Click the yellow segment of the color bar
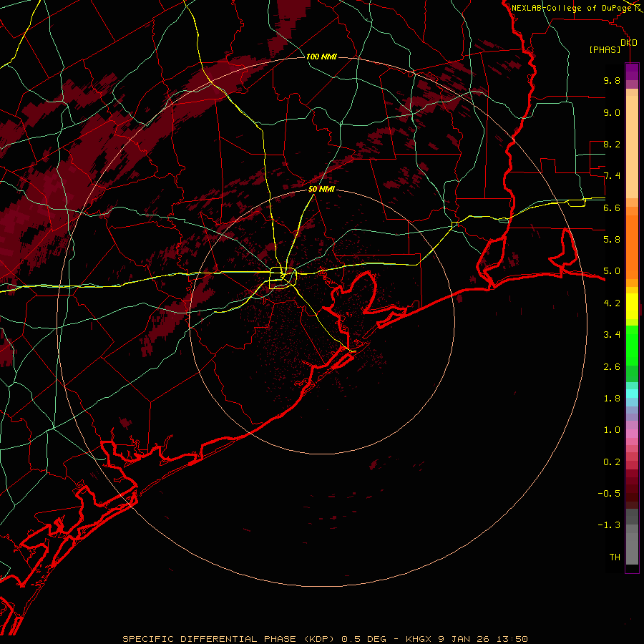Viewport: 644px width, 644px height. [x=632, y=306]
